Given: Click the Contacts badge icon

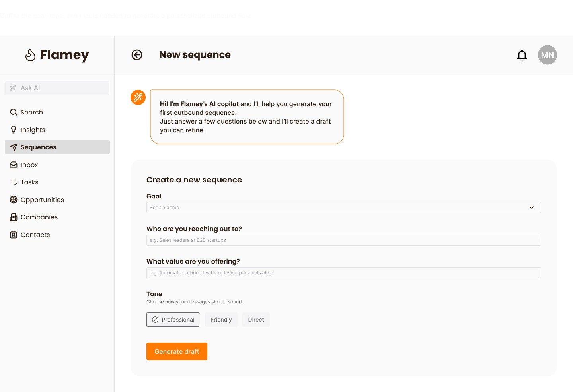Looking at the screenshot, I should [14, 235].
